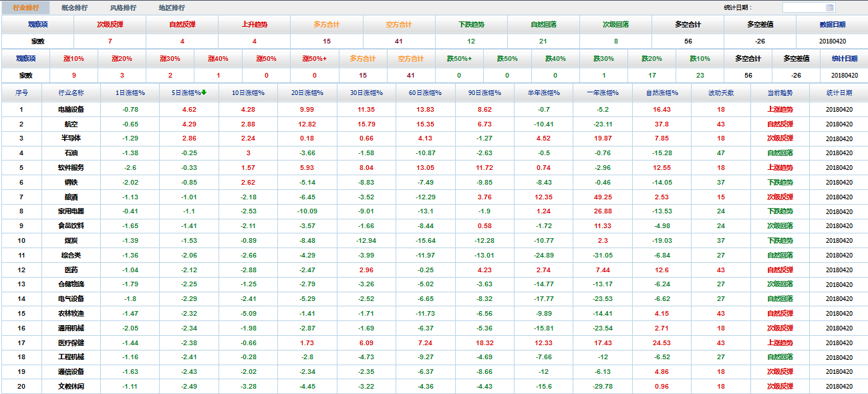Viewport: 868px width, 394px height.
Task: Click 上涨趋势 trend in the 电脑设备 row
Action: (780, 109)
